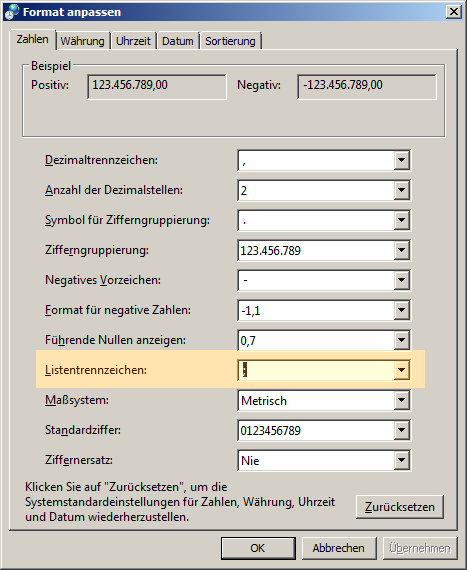Screen dimensions: 467x570
Task: Click the globe icon in title bar
Action: (11, 12)
